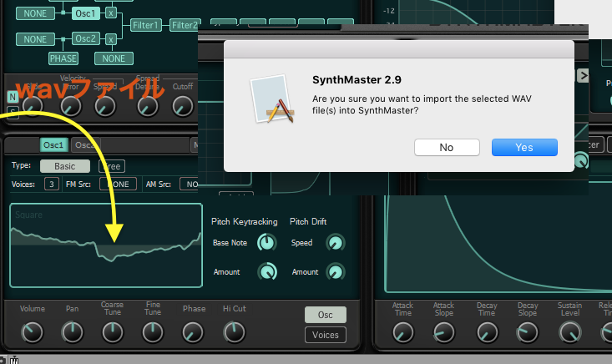Click the Hi Cut knob

tap(234, 332)
